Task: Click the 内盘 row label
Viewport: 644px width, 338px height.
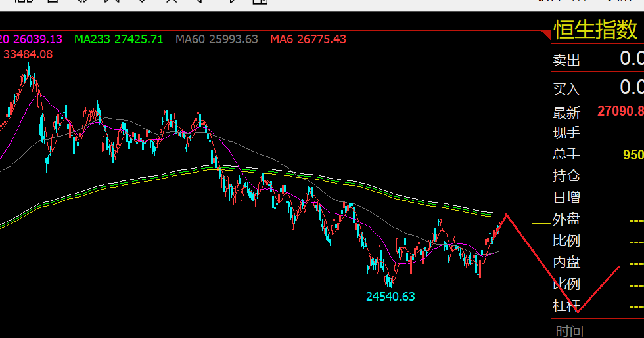Action: point(566,262)
